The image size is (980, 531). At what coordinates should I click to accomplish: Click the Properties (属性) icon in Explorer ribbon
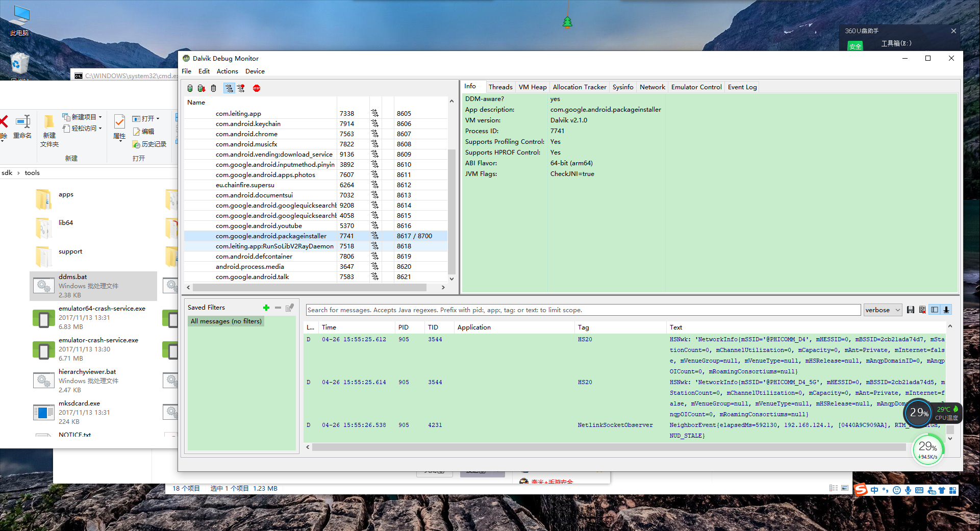coord(119,127)
